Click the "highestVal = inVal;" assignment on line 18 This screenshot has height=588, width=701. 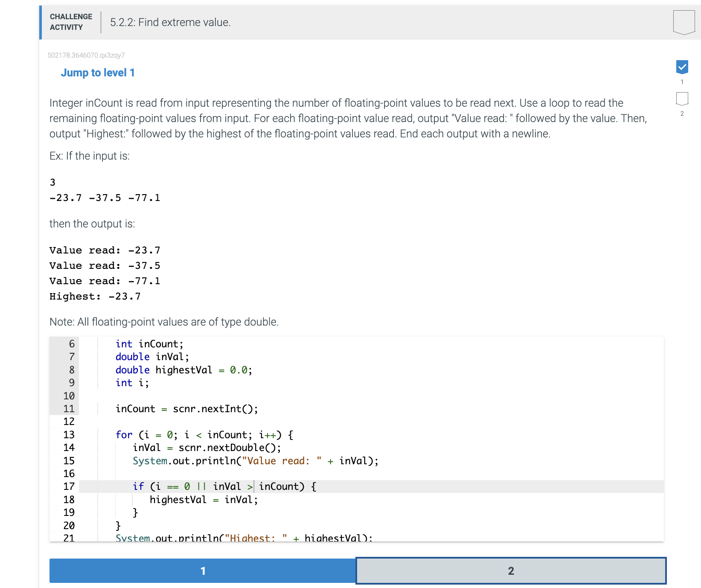pos(203,499)
